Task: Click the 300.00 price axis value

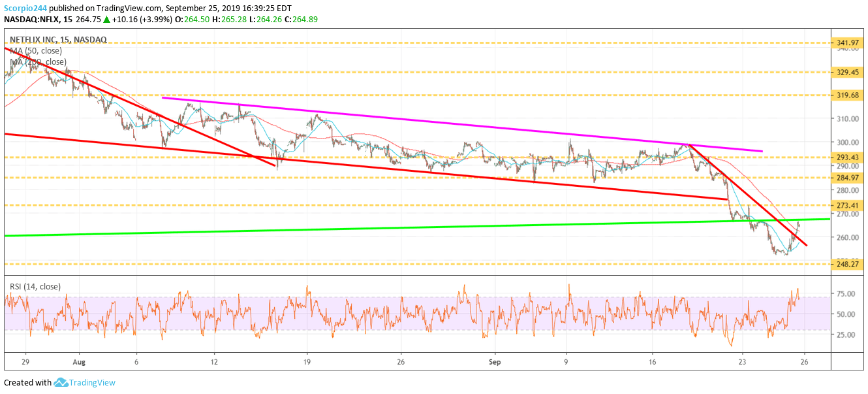Action: tap(846, 142)
